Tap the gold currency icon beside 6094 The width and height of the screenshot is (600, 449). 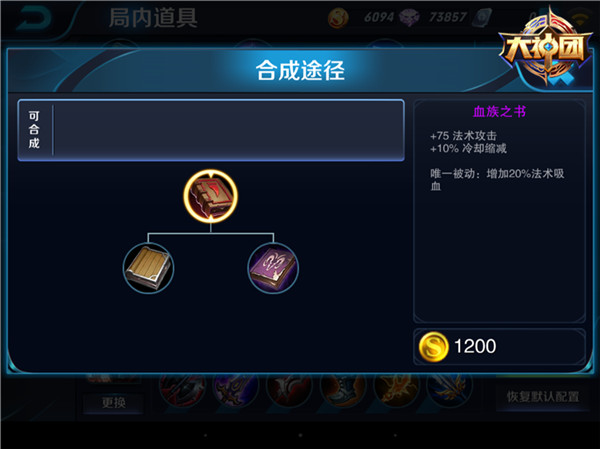[x=338, y=18]
